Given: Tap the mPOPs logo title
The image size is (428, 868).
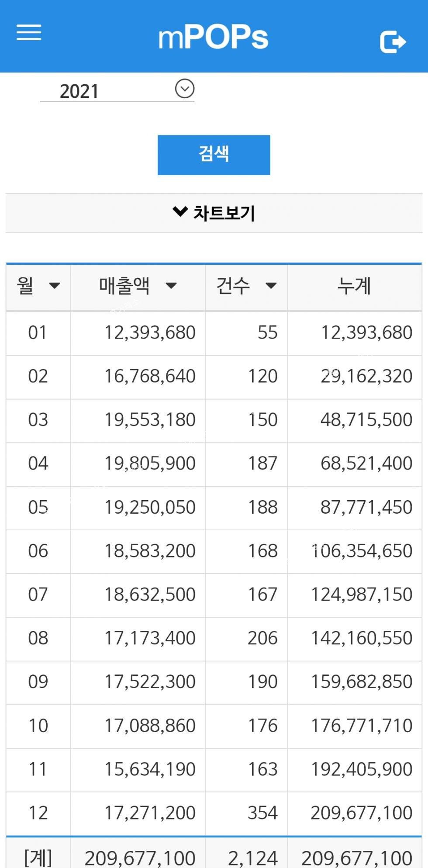Looking at the screenshot, I should 213,37.
